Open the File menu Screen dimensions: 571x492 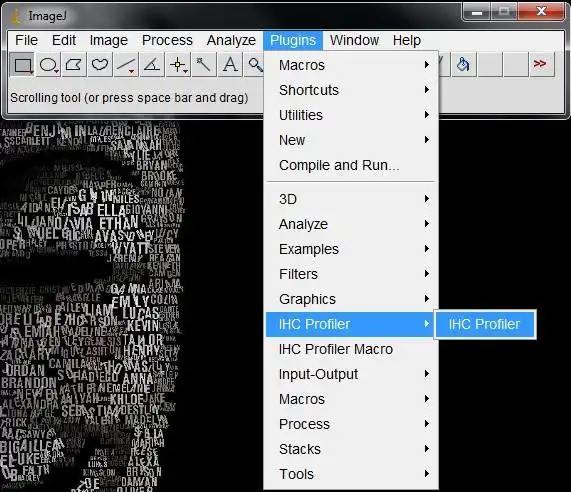26,40
